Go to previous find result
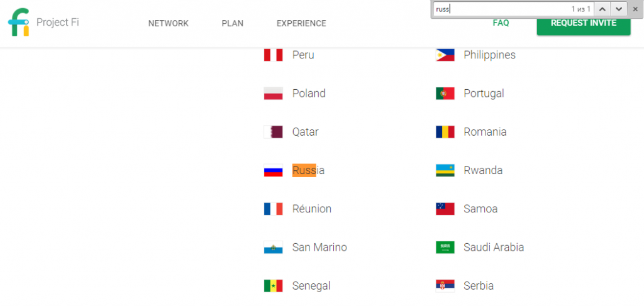This screenshot has height=306, width=644. [602, 9]
